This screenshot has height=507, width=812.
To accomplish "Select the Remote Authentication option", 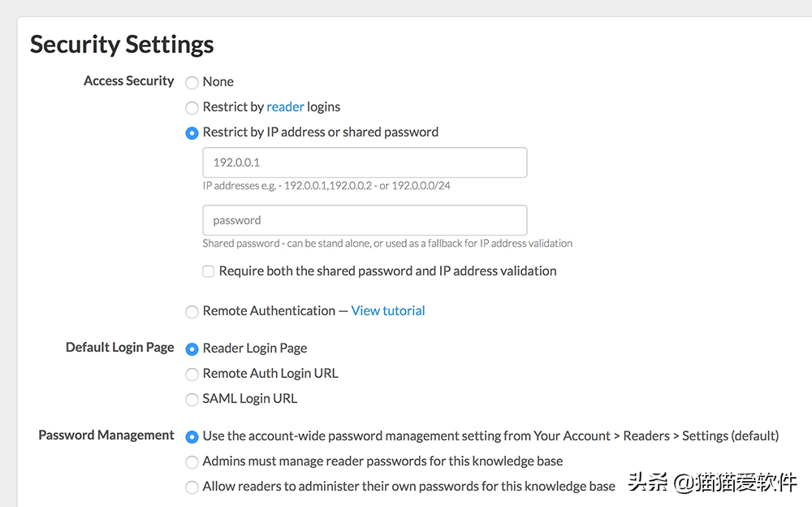I will [x=192, y=311].
